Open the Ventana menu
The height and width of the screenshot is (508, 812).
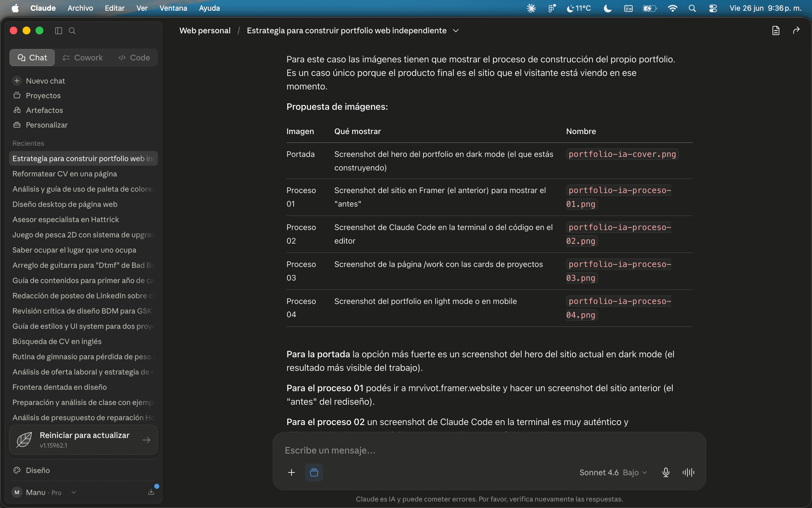click(173, 8)
